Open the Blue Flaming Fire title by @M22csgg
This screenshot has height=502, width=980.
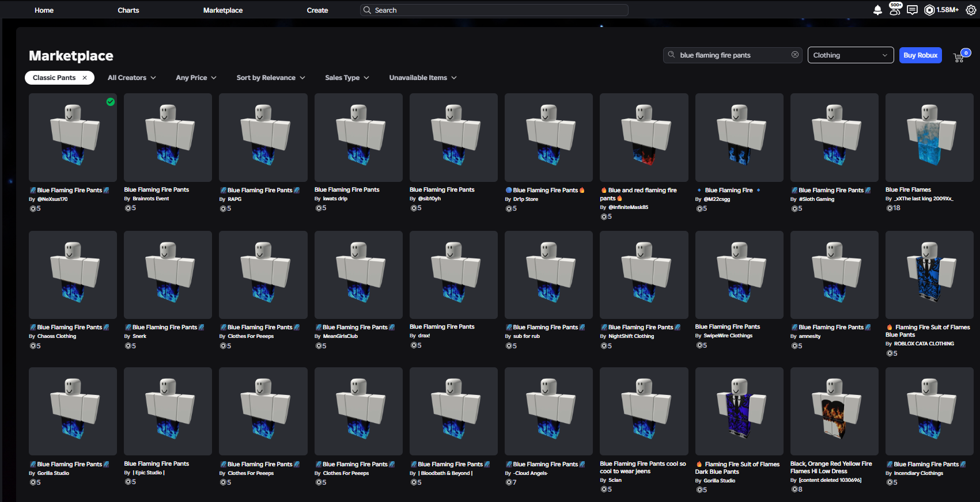(728, 190)
